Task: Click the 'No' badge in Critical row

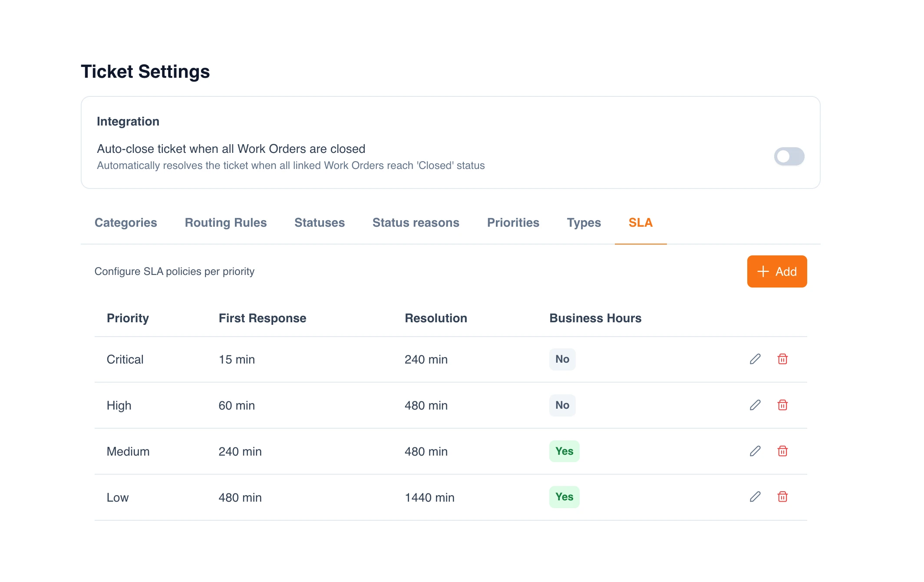Action: pos(562,359)
